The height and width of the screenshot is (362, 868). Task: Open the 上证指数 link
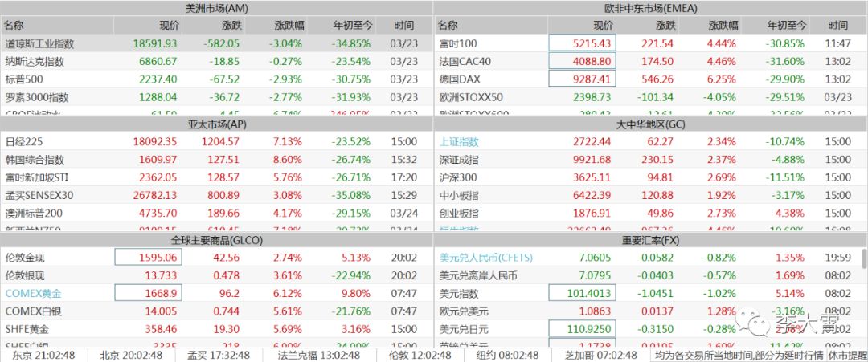coord(459,141)
